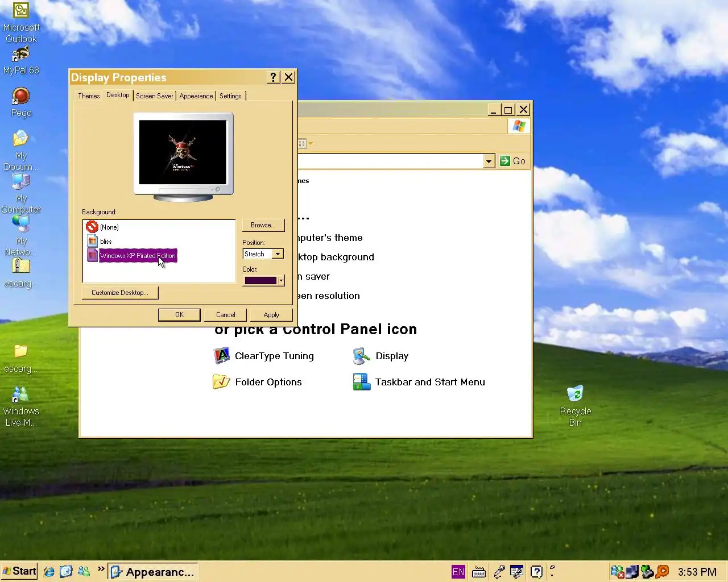This screenshot has height=582, width=728.
Task: Select Windows XP Pirated Edition background
Action: coord(132,256)
